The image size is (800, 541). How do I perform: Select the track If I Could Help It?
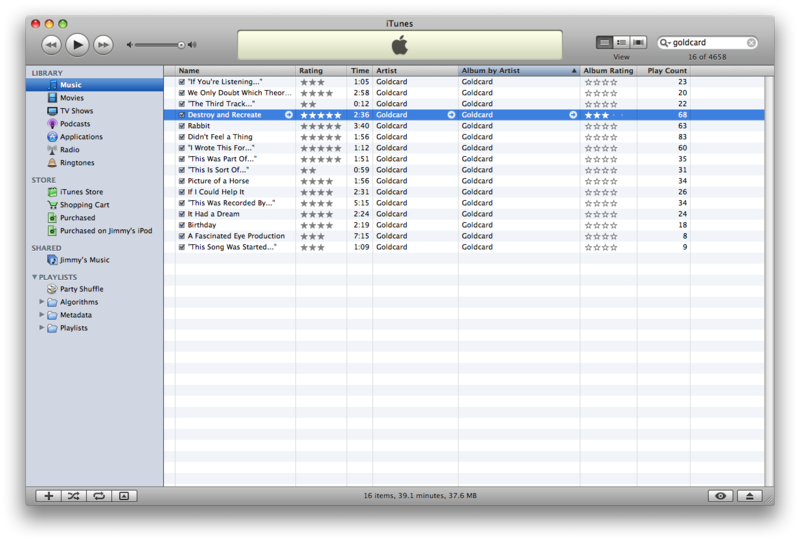click(x=464, y=192)
